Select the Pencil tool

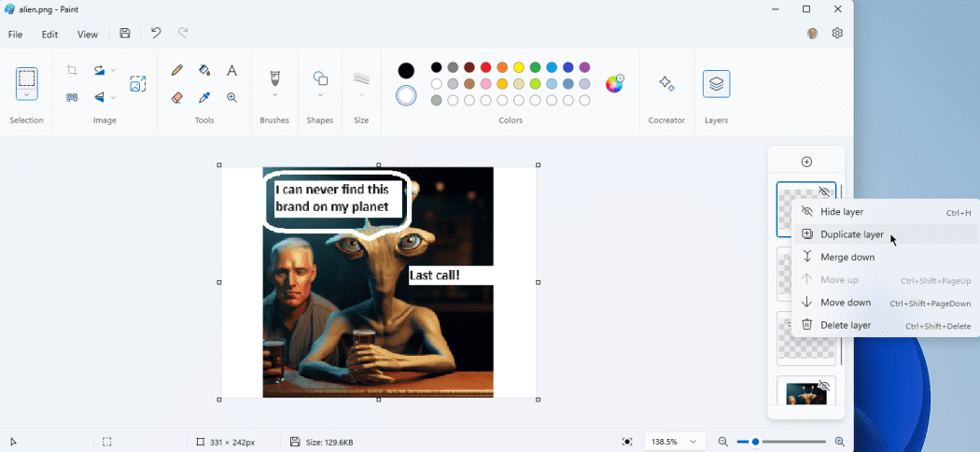177,70
